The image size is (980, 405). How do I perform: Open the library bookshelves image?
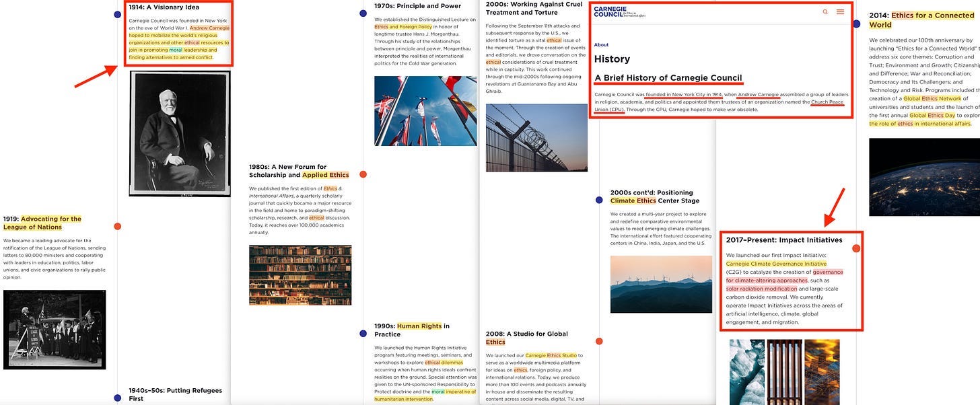(x=300, y=274)
